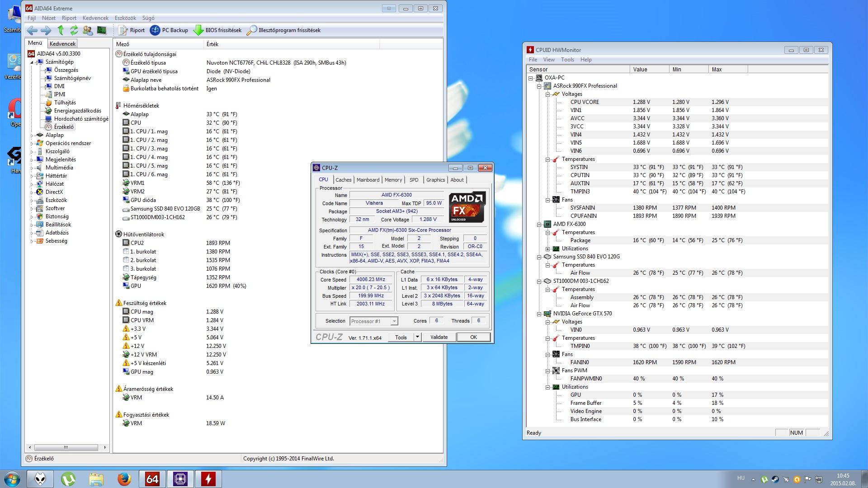Click the Firefox icon on the taskbar
868x488 pixels.
point(124,479)
